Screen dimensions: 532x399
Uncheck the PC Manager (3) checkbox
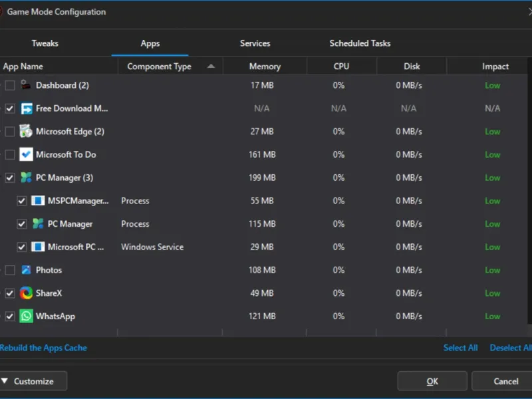point(10,178)
